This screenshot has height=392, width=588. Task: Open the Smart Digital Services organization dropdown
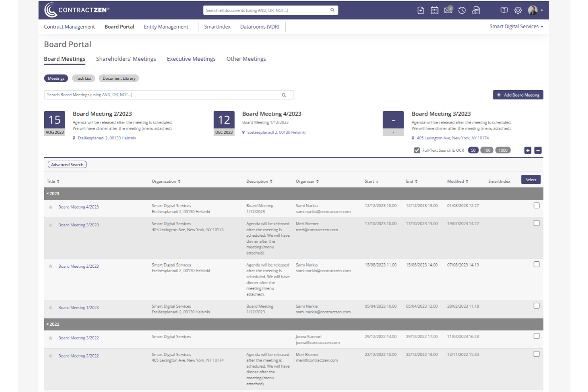[x=516, y=27]
